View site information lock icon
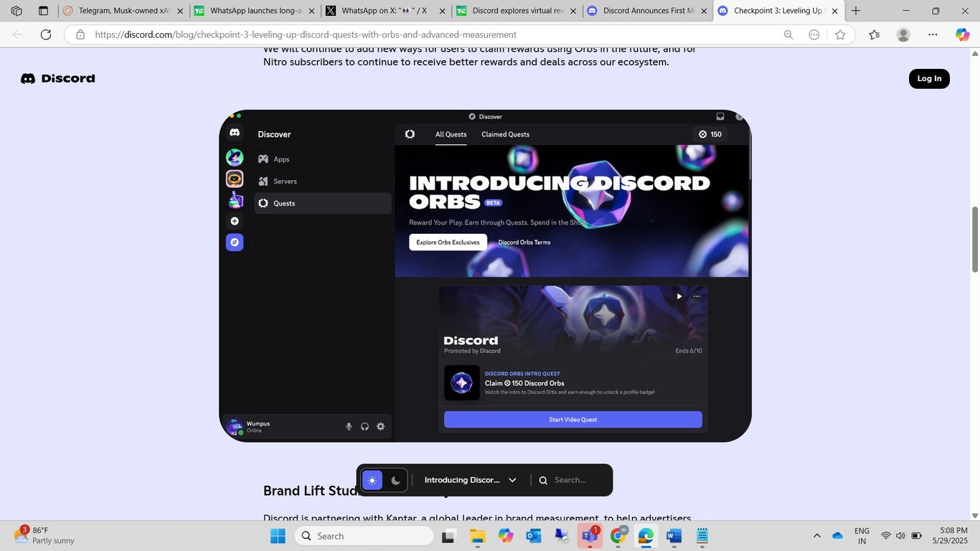Image resolution: width=980 pixels, height=551 pixels. [80, 34]
